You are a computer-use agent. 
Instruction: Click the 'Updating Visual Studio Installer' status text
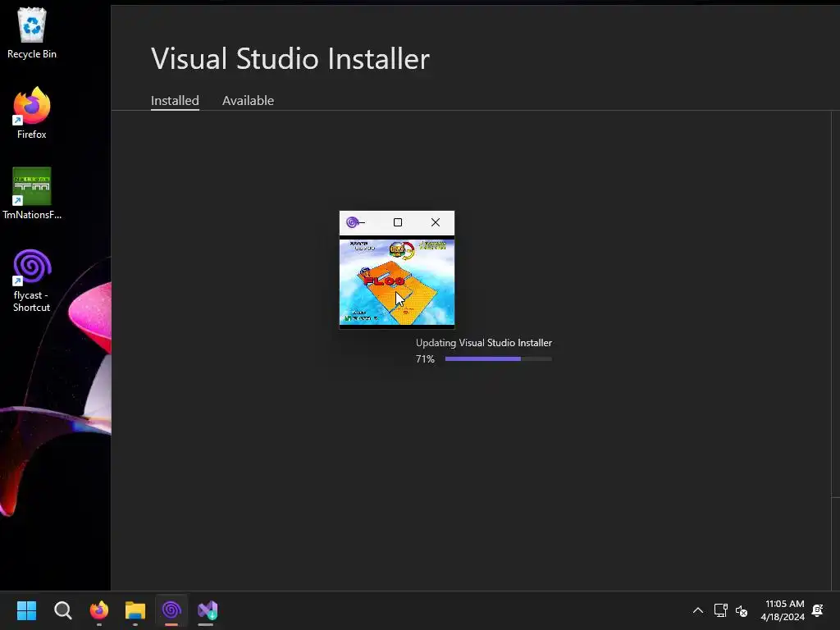pos(484,343)
